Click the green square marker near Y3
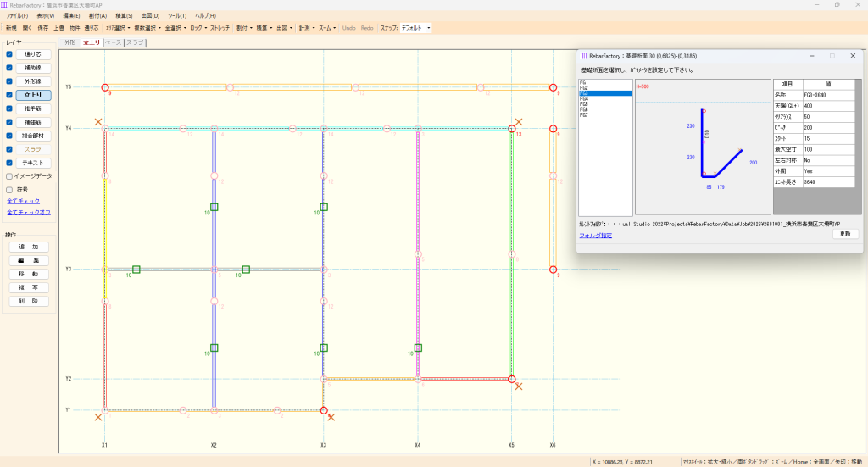The image size is (868, 467). (x=136, y=270)
